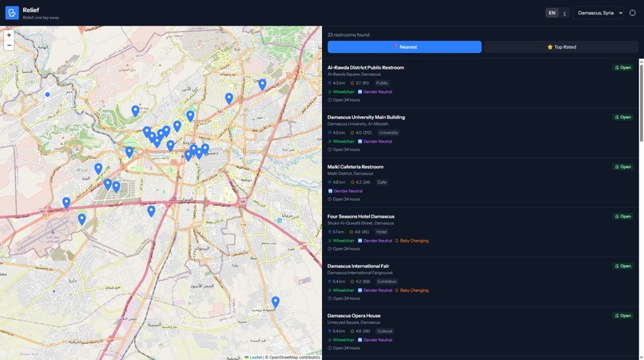The image size is (644, 360).
Task: Select the northeastern-most restroom marker on the map
Action: point(262,85)
